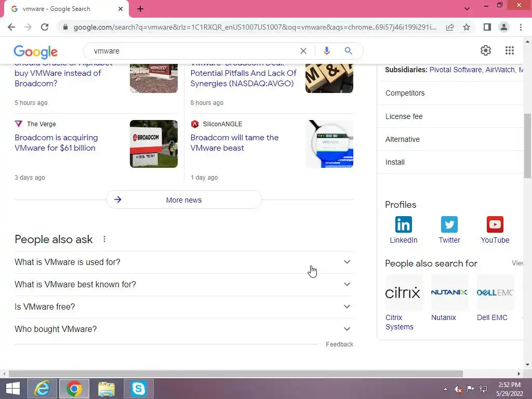Click the Feedback link

point(340,344)
